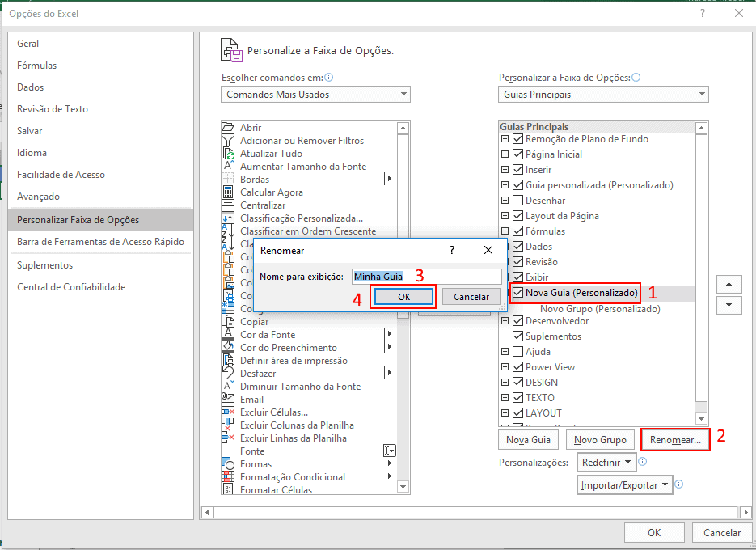Click the Novo Grupo button
Image resolution: width=756 pixels, height=550 pixels.
pyautogui.click(x=600, y=439)
